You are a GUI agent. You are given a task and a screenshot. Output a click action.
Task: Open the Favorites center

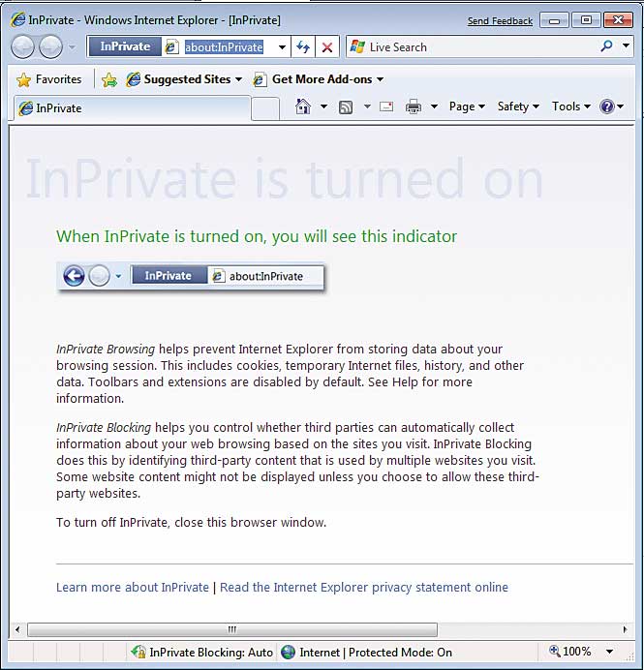48,79
